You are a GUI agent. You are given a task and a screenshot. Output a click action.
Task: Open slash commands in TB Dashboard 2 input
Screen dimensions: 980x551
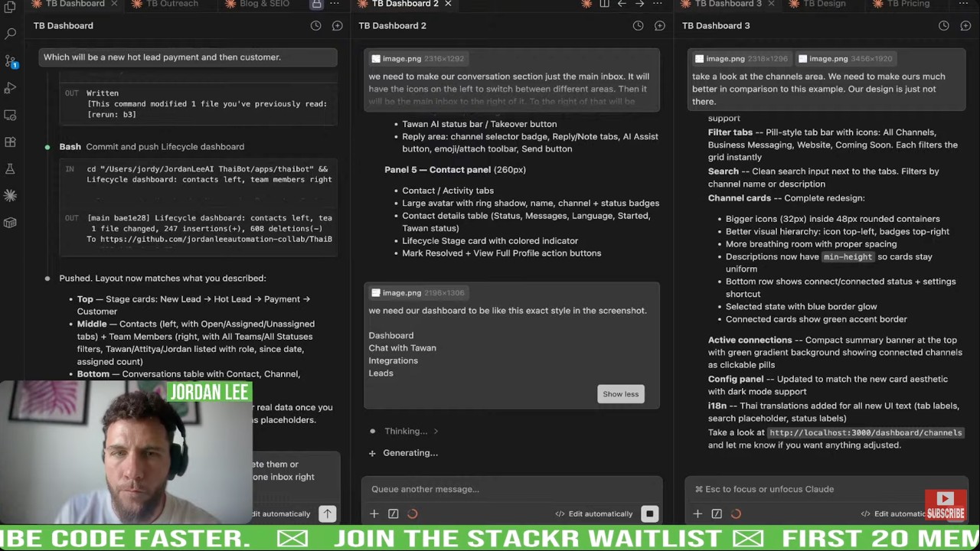393,514
